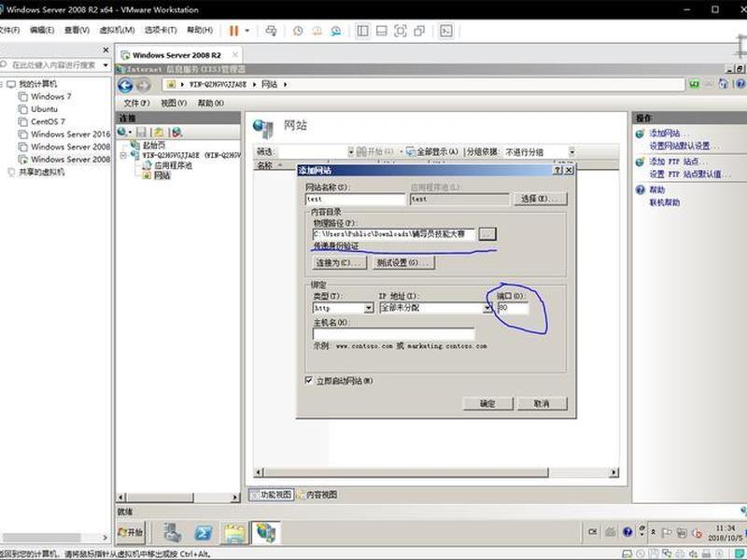
Task: Collapse the WIN-Q2HGVGJJA8E server node
Action: pos(123,155)
